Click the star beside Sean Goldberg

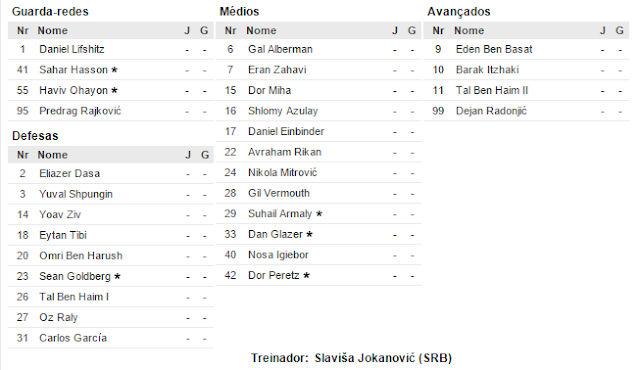tap(117, 277)
